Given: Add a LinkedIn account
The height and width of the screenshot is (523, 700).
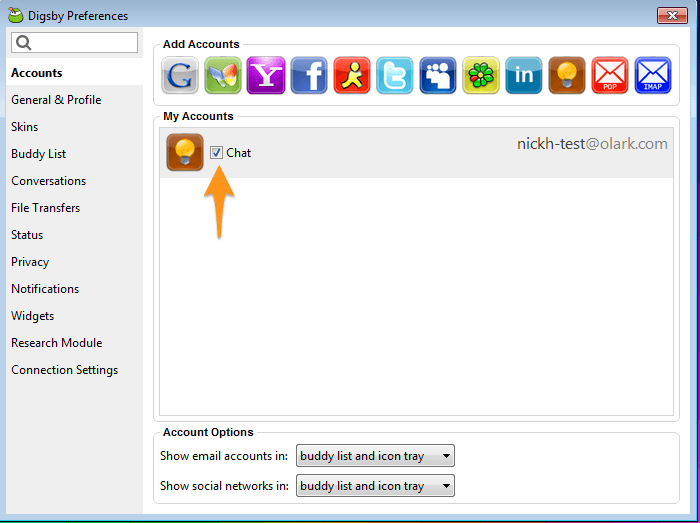Looking at the screenshot, I should tap(524, 75).
